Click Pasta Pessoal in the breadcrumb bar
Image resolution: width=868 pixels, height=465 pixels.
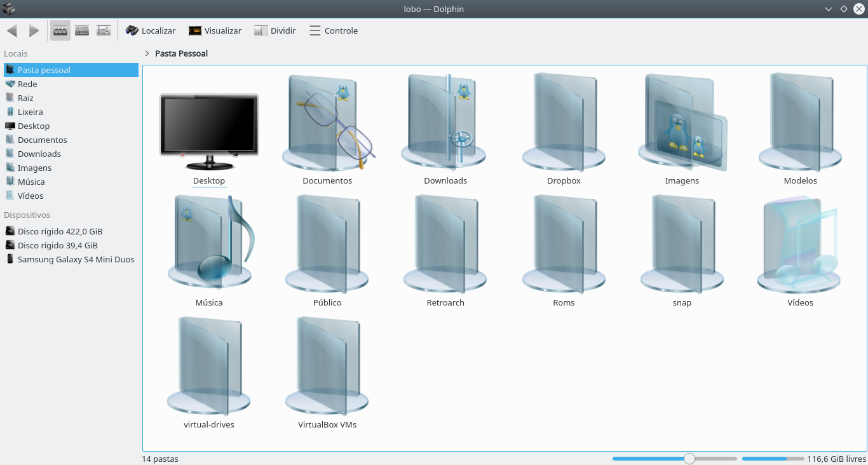[x=182, y=53]
